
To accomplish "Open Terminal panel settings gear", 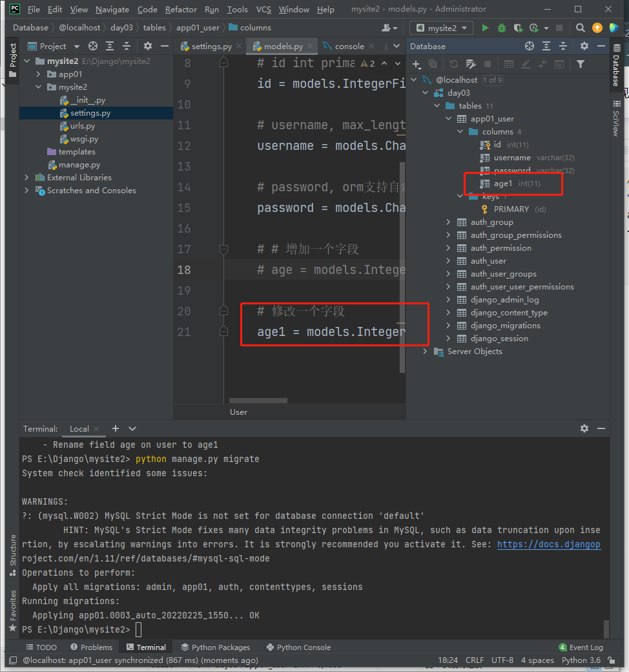I will pyautogui.click(x=584, y=428).
